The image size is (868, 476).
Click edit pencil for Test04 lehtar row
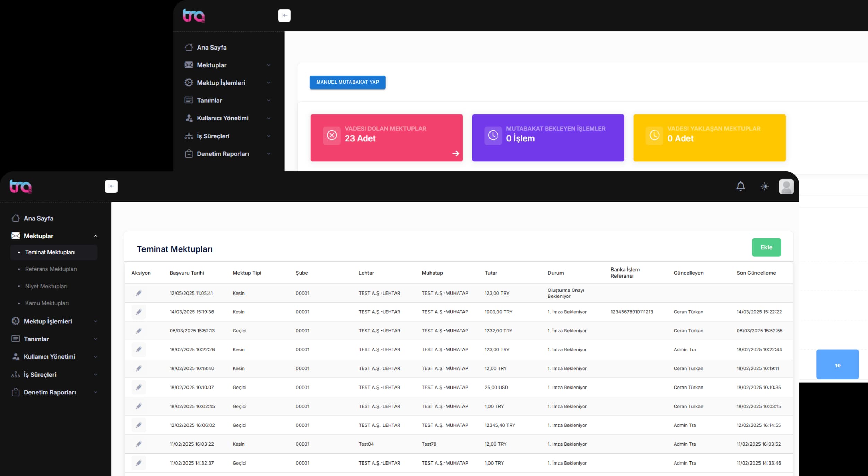point(139,444)
